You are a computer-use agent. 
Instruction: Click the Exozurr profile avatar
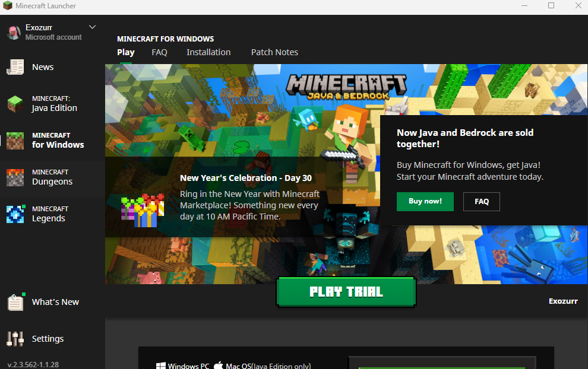click(x=14, y=32)
